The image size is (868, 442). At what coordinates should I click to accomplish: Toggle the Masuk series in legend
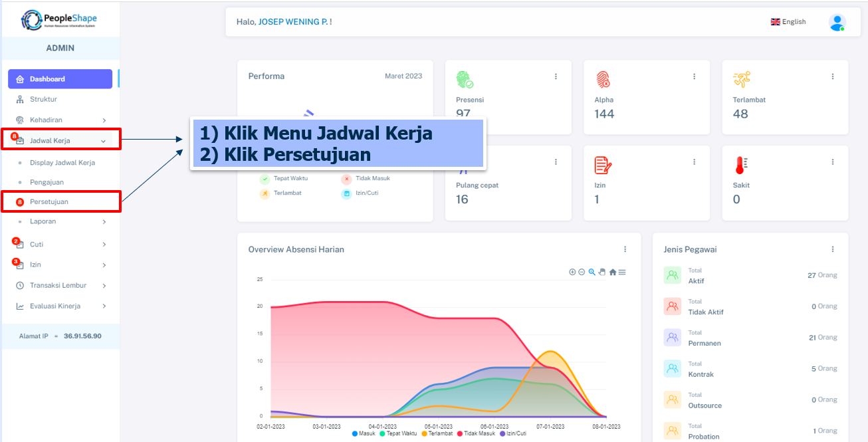point(366,433)
